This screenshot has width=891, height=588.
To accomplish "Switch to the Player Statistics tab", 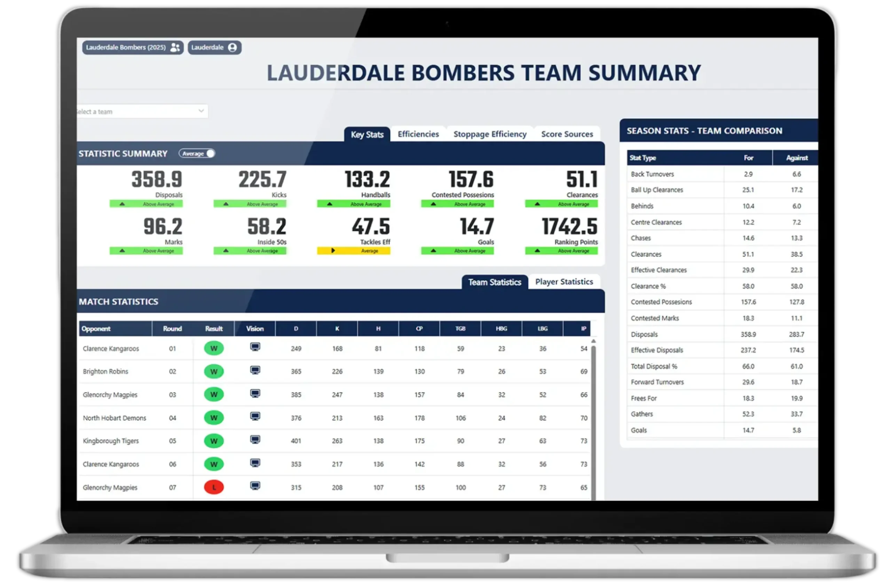I will [x=564, y=282].
